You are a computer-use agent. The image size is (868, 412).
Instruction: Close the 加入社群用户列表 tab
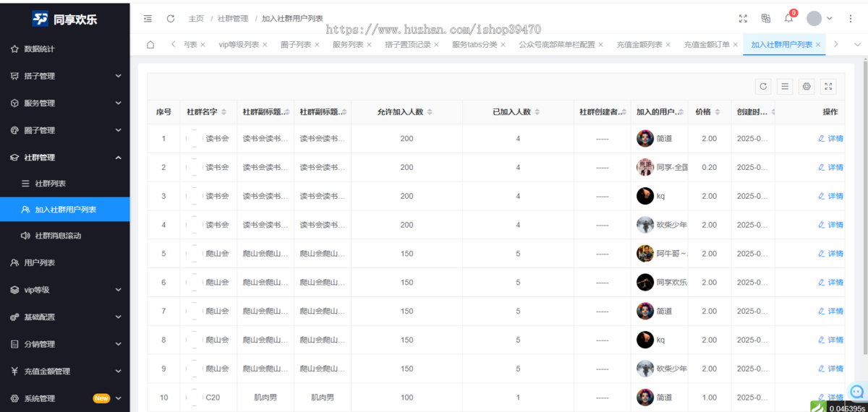[818, 45]
